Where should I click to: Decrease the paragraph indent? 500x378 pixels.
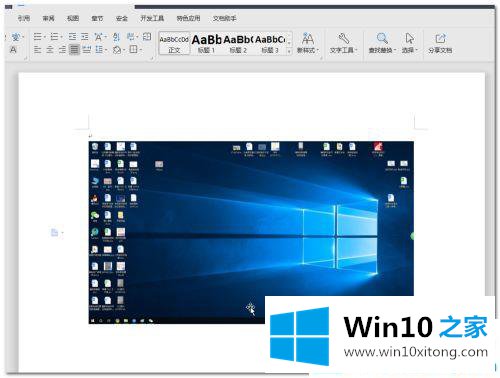[x=72, y=37]
